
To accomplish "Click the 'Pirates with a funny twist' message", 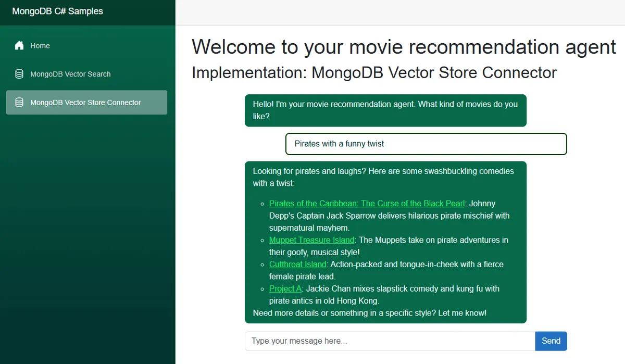I will pos(426,144).
